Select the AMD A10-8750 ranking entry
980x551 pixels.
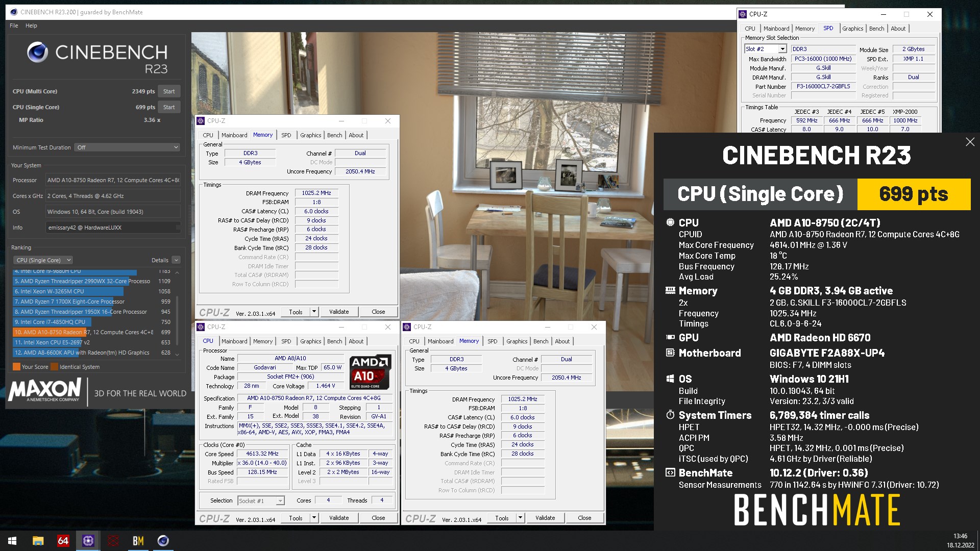[x=92, y=332]
